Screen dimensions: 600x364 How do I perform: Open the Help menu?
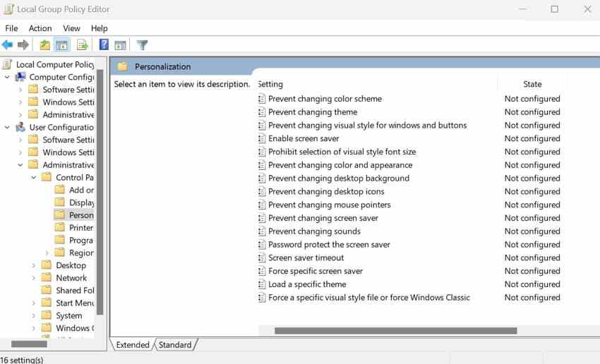(99, 28)
